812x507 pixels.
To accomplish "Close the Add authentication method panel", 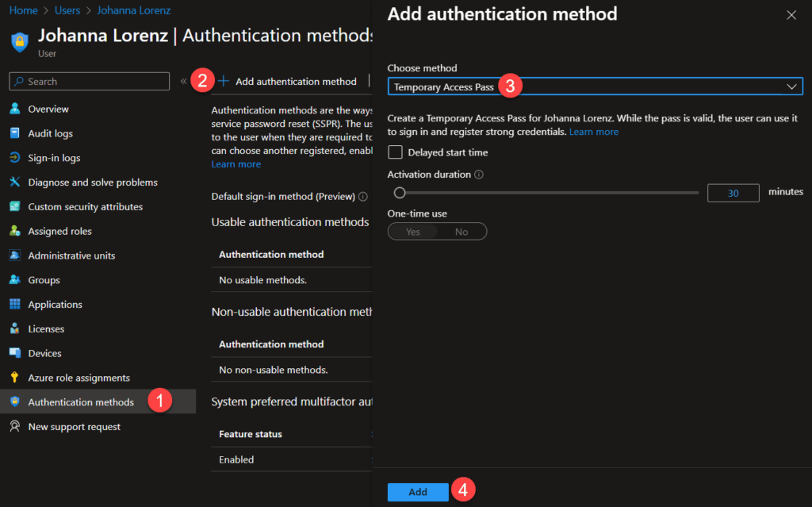I will (791, 15).
